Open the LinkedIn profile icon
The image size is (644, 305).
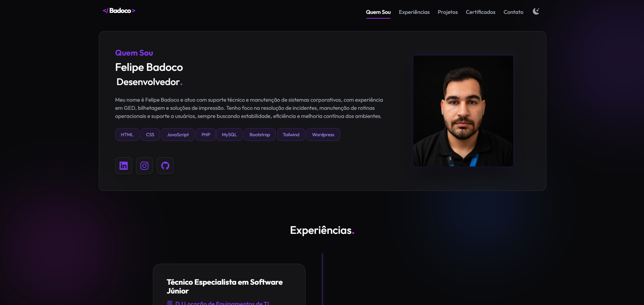tap(124, 166)
